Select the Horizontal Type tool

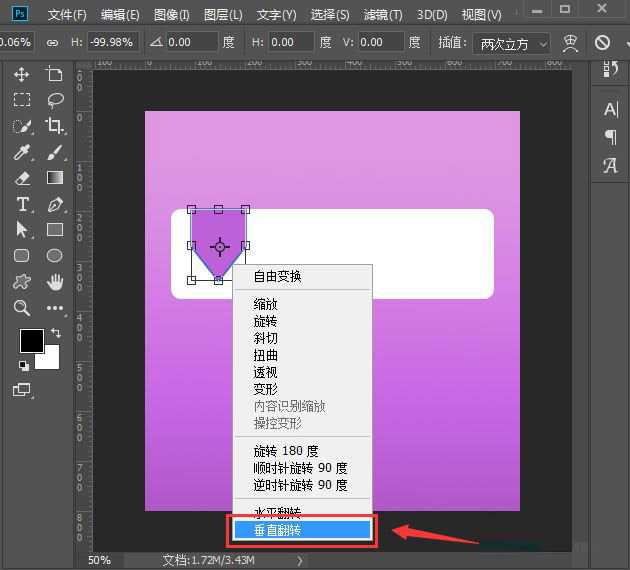click(22, 204)
